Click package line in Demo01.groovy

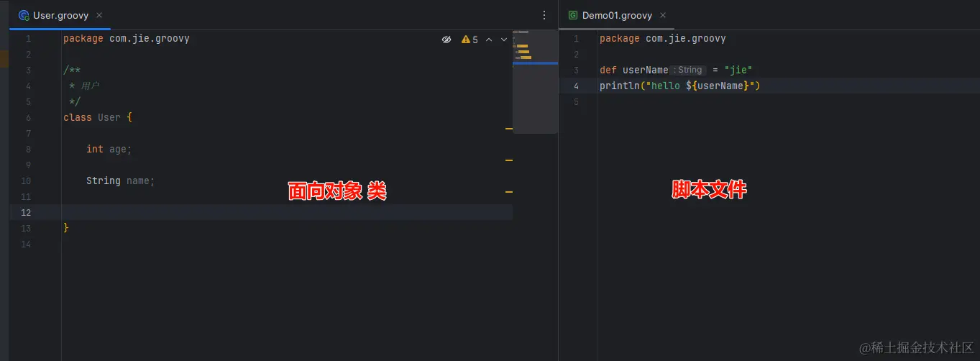pyautogui.click(x=663, y=38)
